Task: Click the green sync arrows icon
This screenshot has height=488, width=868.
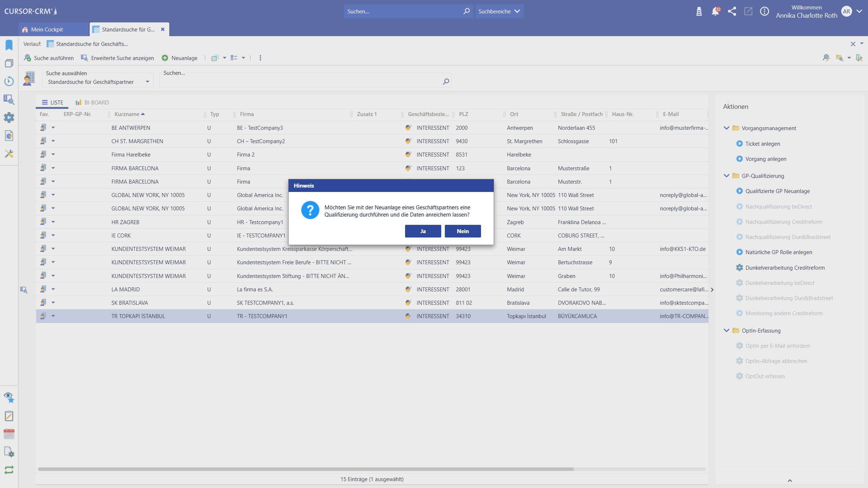Action: (x=9, y=470)
